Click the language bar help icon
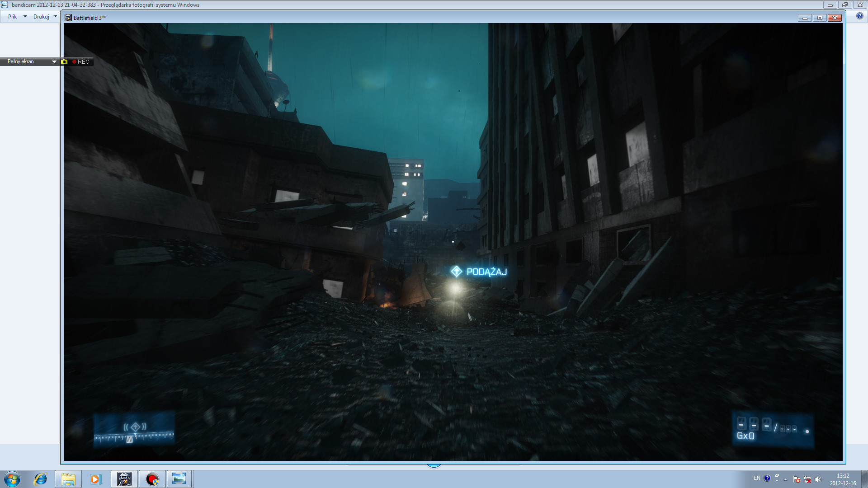 767,478
